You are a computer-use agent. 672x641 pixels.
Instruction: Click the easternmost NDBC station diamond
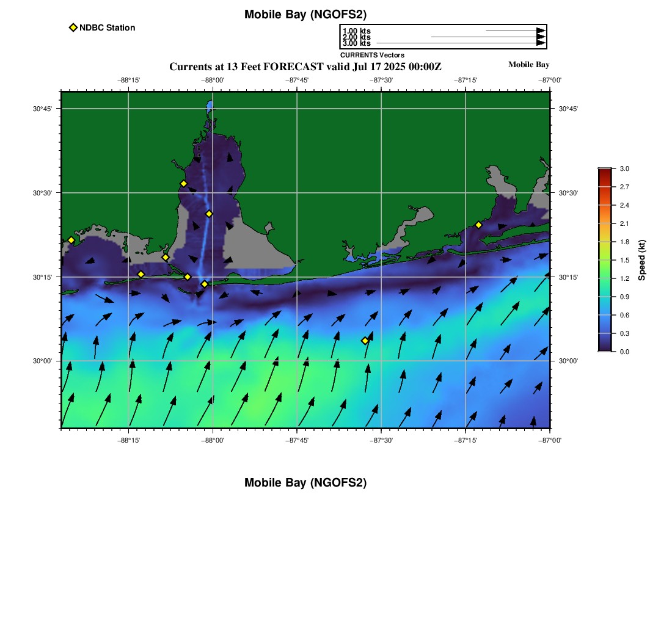(x=478, y=225)
